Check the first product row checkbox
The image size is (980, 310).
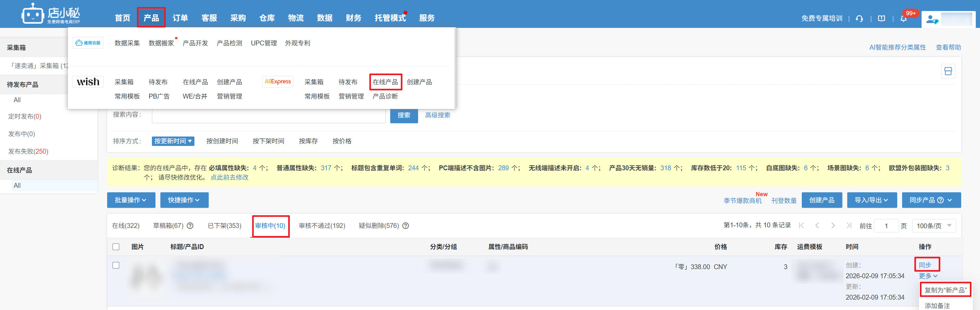coord(116,265)
